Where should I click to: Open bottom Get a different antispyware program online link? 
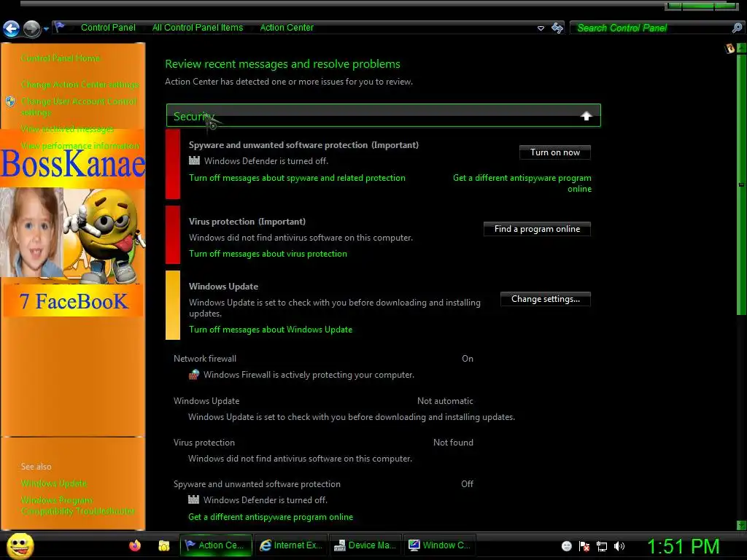[x=271, y=517]
